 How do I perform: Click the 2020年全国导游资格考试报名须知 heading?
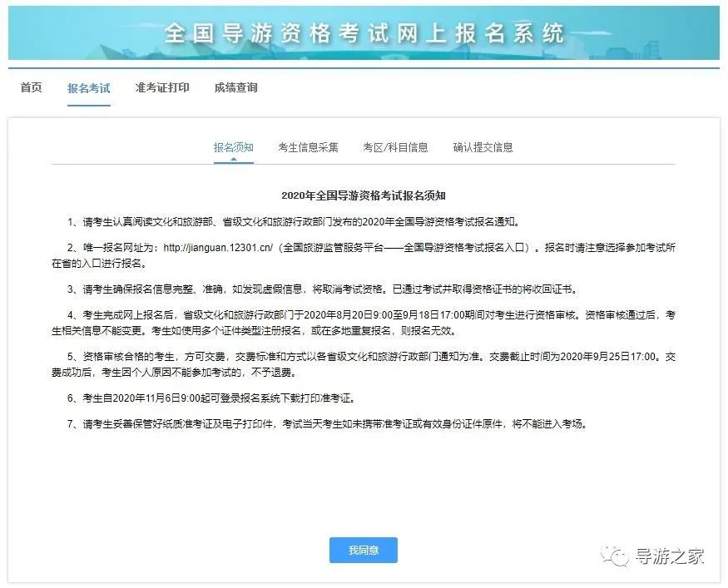pos(364,196)
